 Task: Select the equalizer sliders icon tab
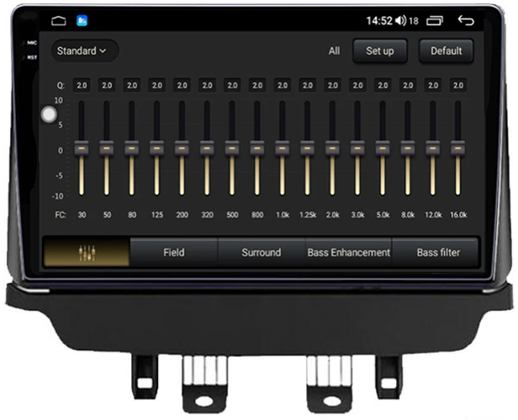[x=87, y=252]
